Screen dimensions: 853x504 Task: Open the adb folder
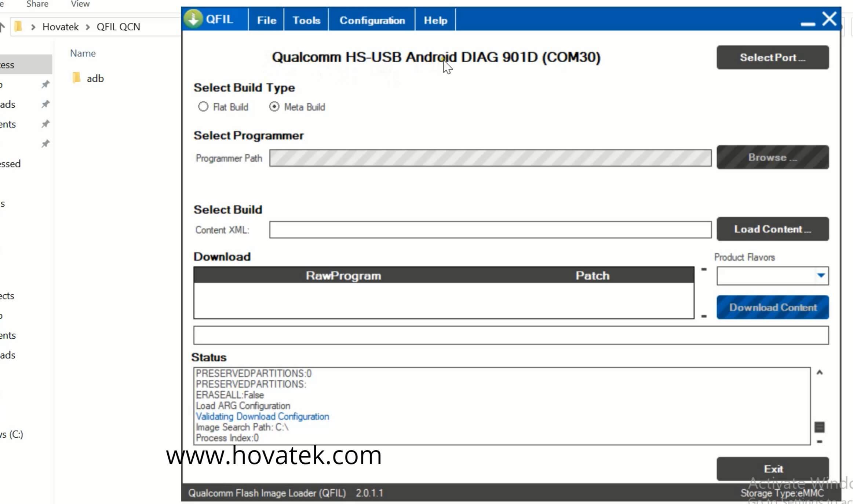click(95, 78)
